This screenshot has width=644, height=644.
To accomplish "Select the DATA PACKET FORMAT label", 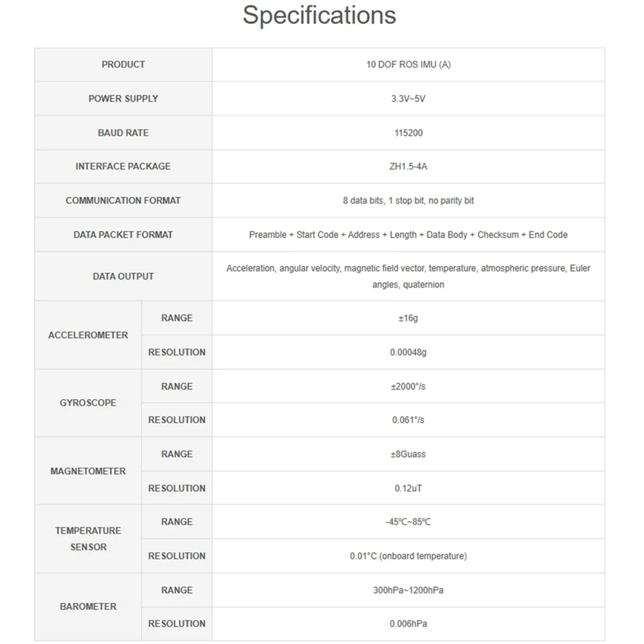I will (123, 235).
